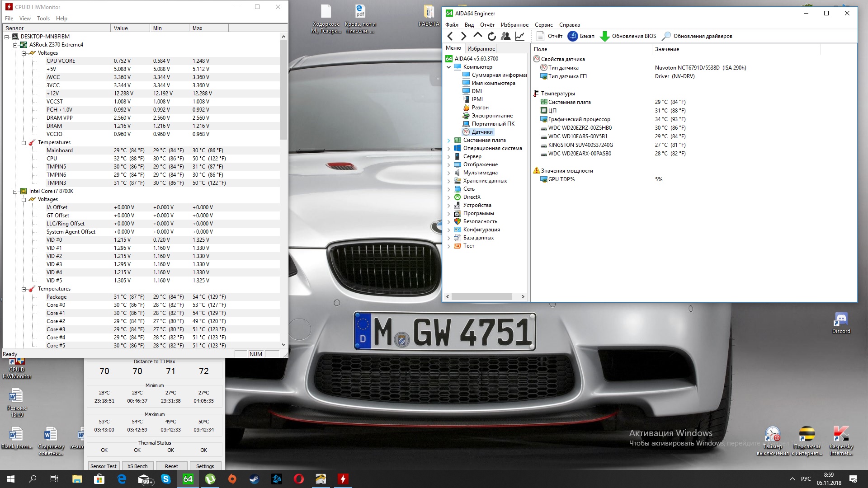The width and height of the screenshot is (868, 488).
Task: Click AIDA64 forward navigation arrow
Action: [463, 36]
